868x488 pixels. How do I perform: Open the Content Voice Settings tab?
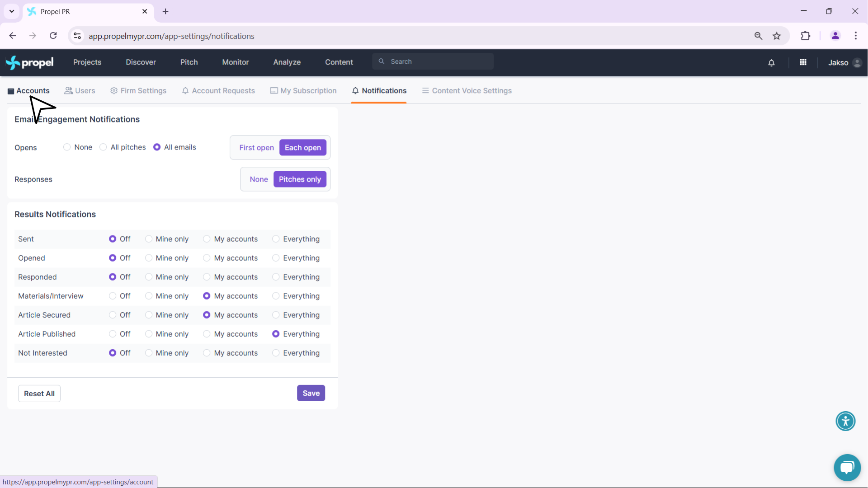pyautogui.click(x=467, y=91)
